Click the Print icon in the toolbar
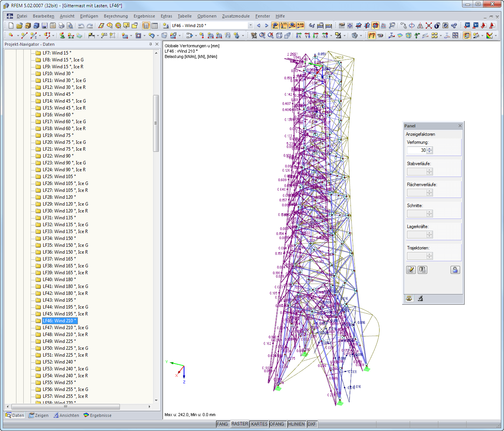The width and height of the screenshot is (504, 431). [x=61, y=26]
